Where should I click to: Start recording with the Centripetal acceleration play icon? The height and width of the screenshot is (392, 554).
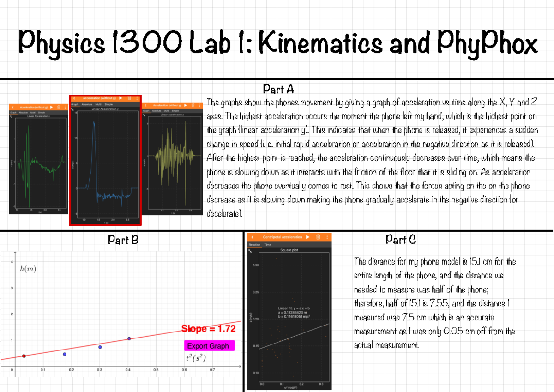coord(307,237)
